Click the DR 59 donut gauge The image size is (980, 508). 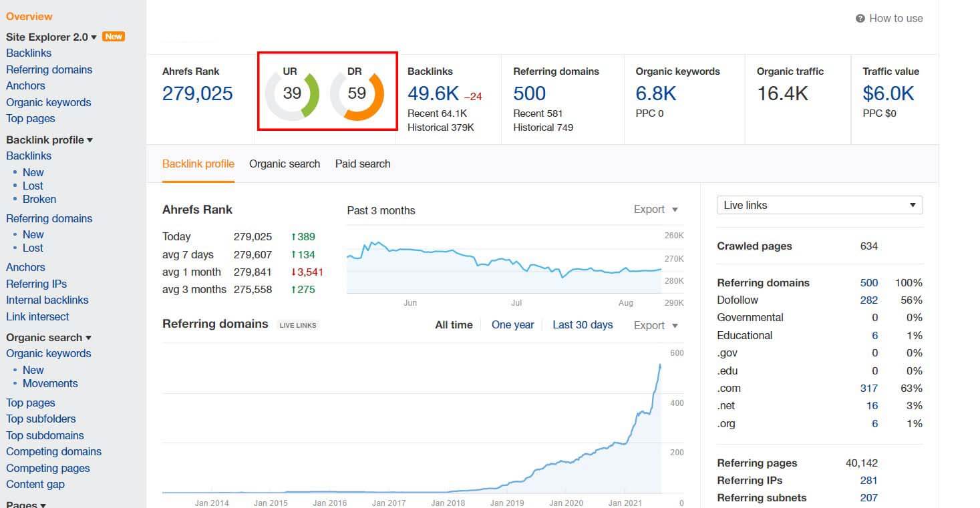coord(357,93)
